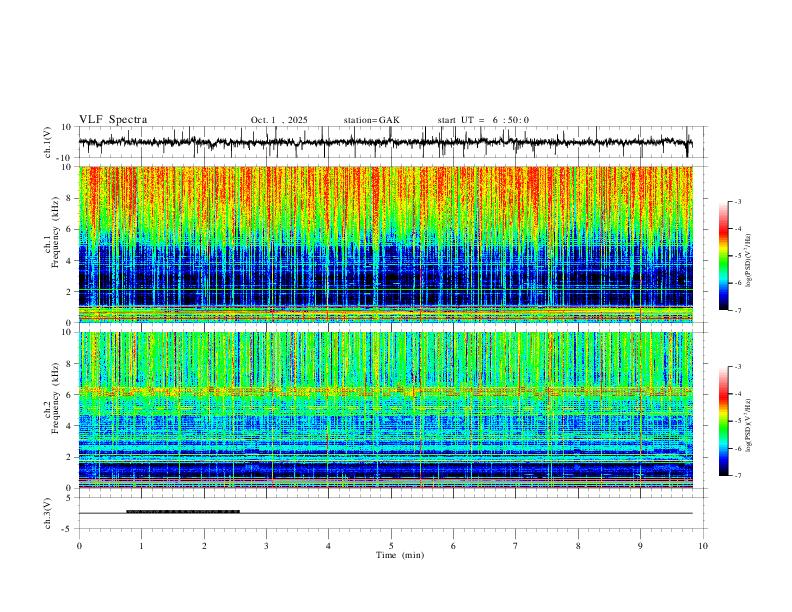This screenshot has width=792, height=612.
Task: Click the 'VLF Spectra' title
Action: point(113,120)
